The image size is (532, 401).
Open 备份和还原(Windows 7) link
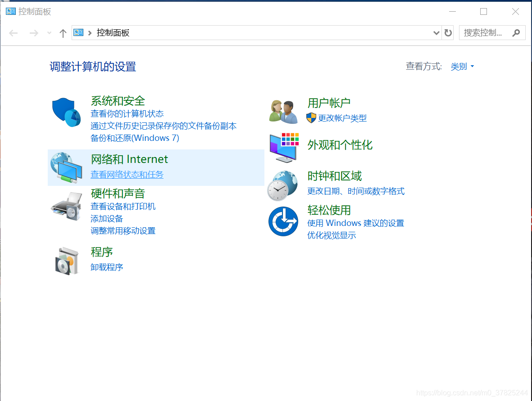tap(135, 138)
